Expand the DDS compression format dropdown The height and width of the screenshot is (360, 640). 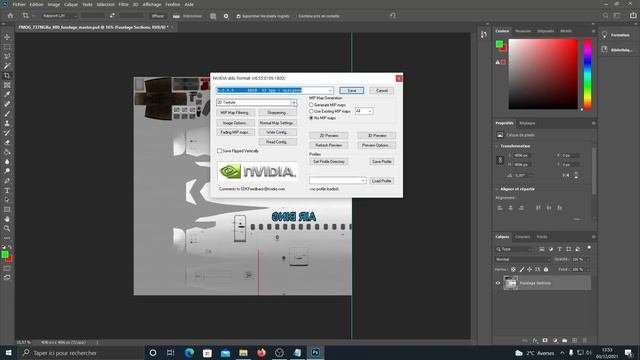click(x=275, y=90)
